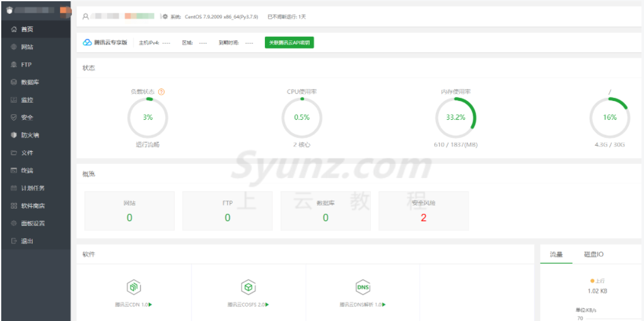644x321 pixels.
Task: Open the 软件商店 app store sidebar item
Action: [x=35, y=206]
